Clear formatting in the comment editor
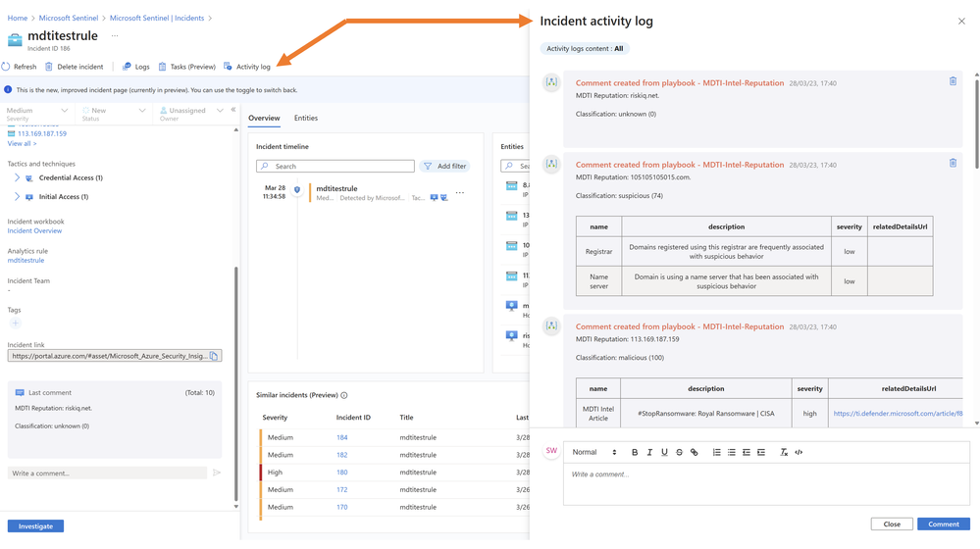This screenshot has width=980, height=549. pyautogui.click(x=784, y=452)
